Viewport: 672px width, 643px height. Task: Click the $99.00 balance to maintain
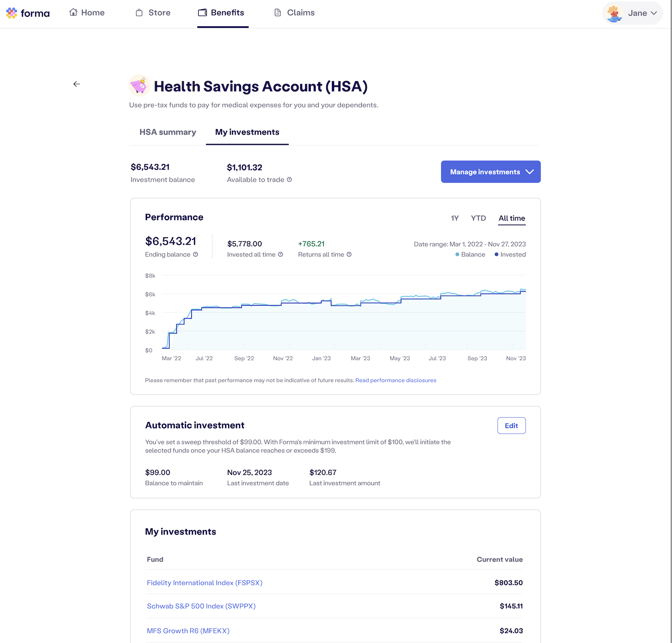158,472
